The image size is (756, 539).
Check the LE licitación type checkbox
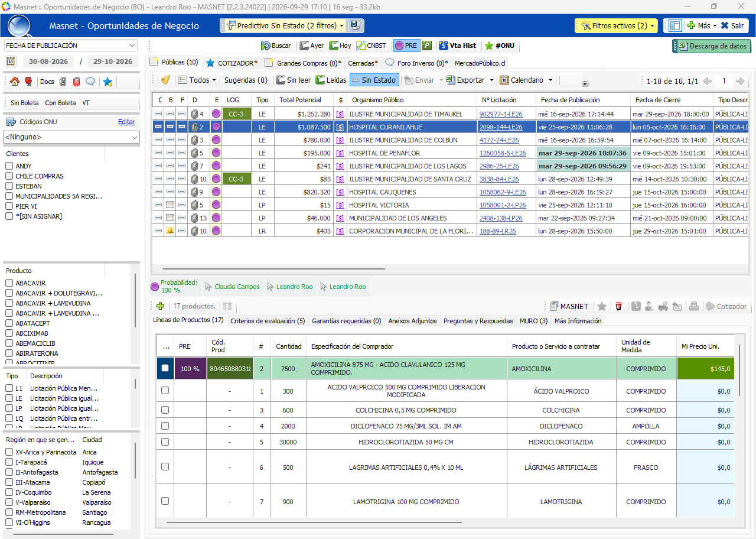coord(9,398)
